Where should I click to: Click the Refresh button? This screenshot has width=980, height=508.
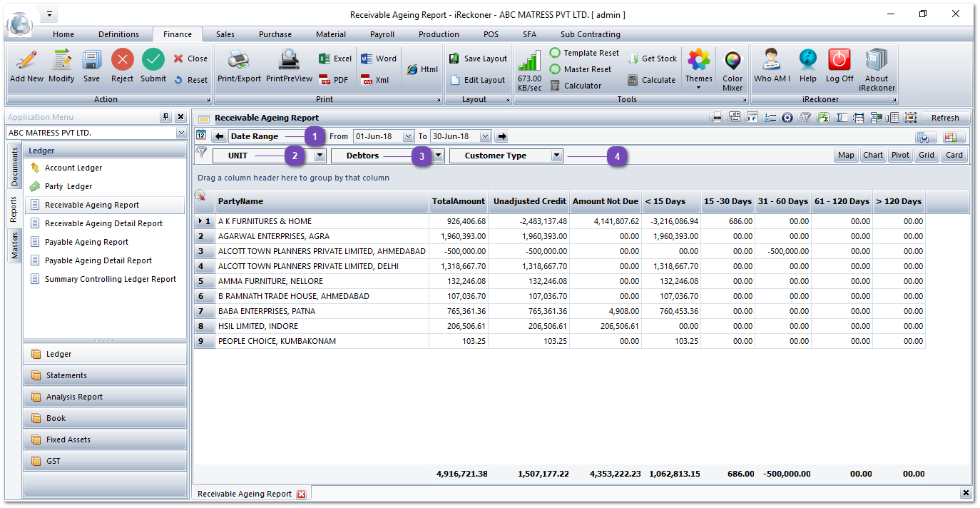tap(946, 117)
